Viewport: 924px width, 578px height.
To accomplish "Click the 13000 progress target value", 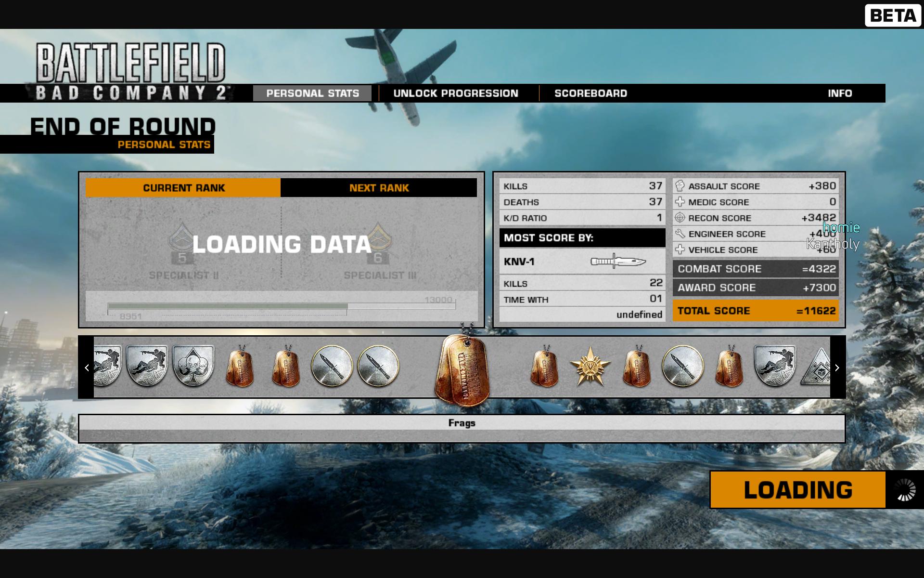I will 438,300.
